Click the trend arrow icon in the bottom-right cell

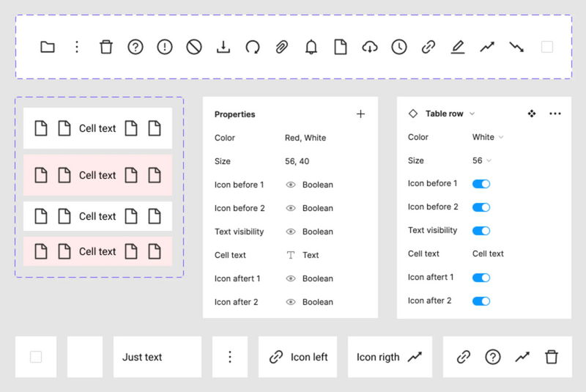[522, 357]
